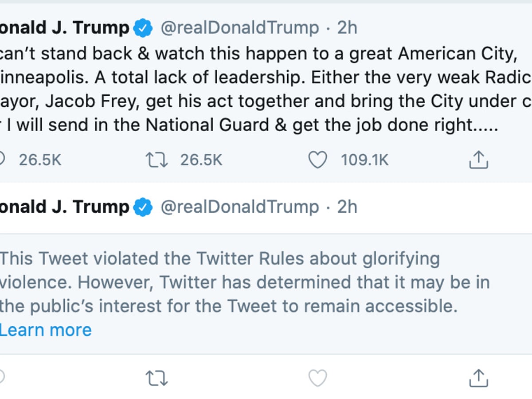
Task: Share the first tweet about the National Guard
Action: tap(478, 160)
